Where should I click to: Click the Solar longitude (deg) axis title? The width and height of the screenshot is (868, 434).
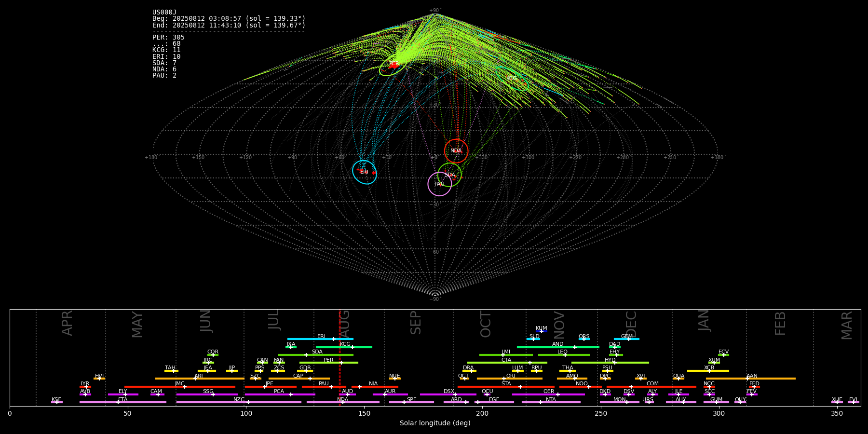(435, 423)
